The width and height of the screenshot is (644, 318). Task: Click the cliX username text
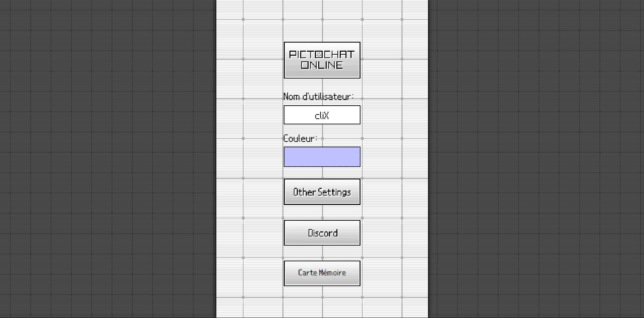click(322, 115)
